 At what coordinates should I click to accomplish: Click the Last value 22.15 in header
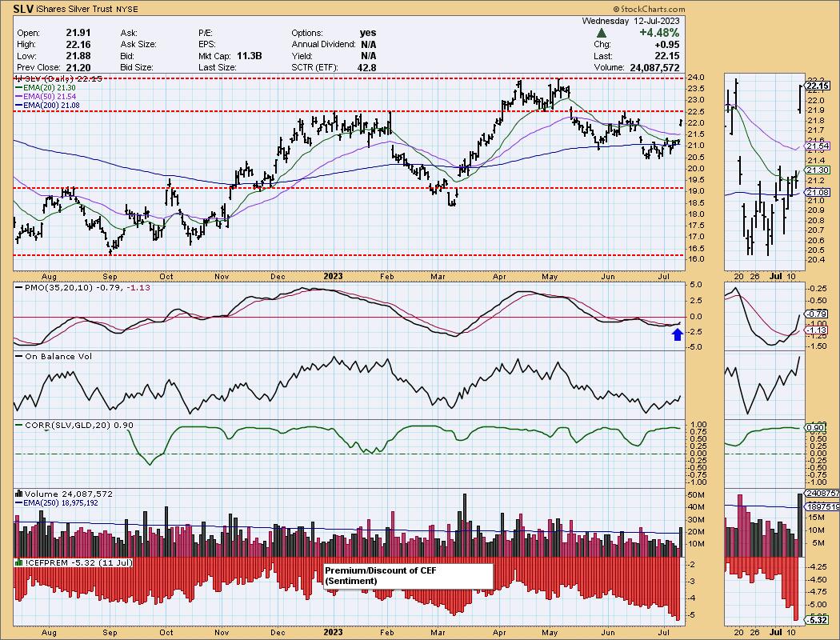(x=667, y=56)
